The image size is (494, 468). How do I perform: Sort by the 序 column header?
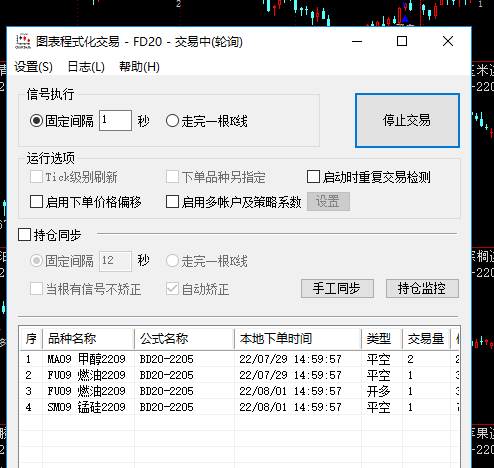coord(31,339)
